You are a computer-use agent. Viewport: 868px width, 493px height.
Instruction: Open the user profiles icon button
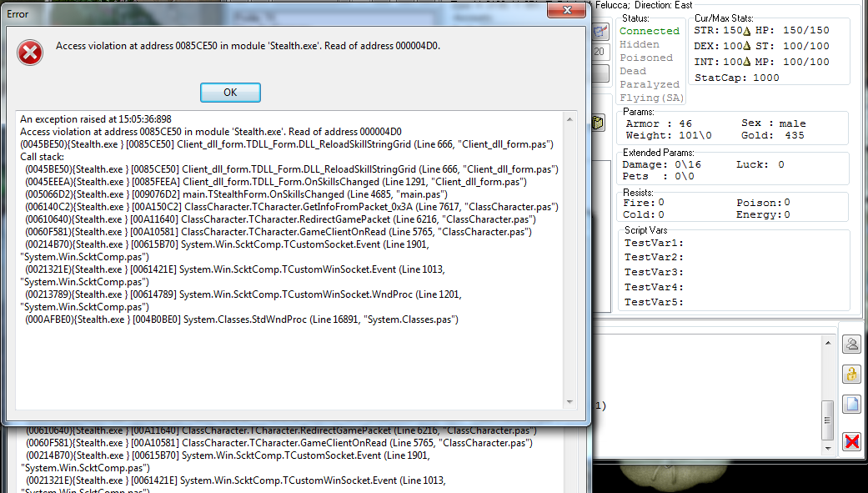[851, 344]
